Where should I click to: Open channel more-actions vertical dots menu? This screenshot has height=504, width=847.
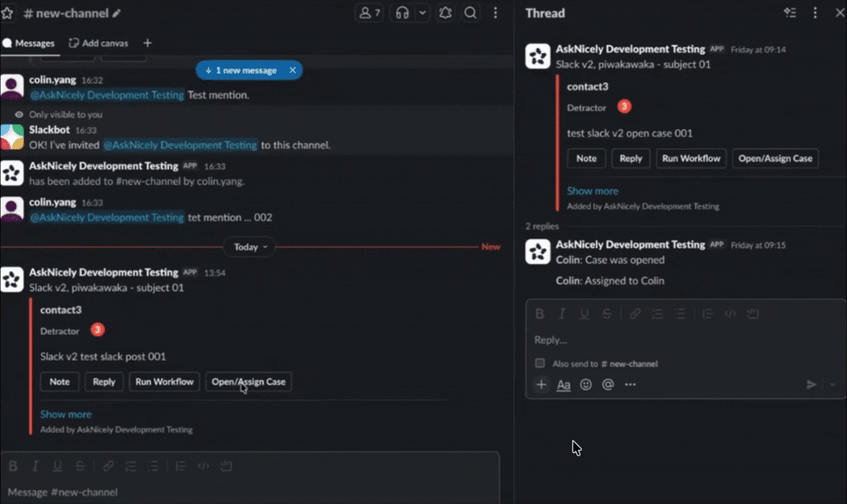495,13
